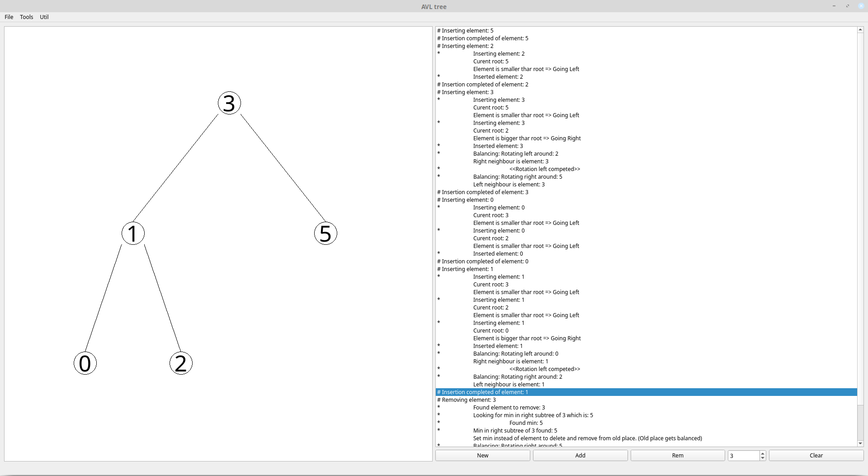
Task: Select 'Balancing: Rotating left around: 2' line
Action: click(x=646, y=154)
